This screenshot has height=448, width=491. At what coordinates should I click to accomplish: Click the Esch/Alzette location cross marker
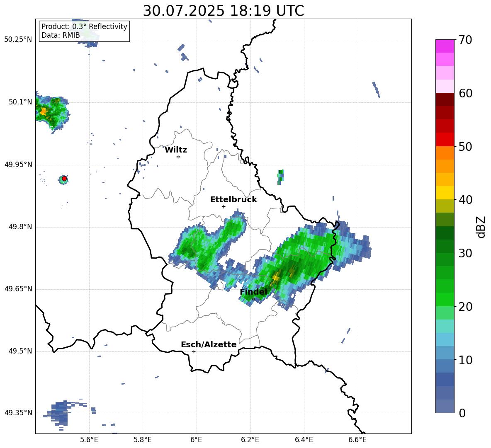click(194, 351)
